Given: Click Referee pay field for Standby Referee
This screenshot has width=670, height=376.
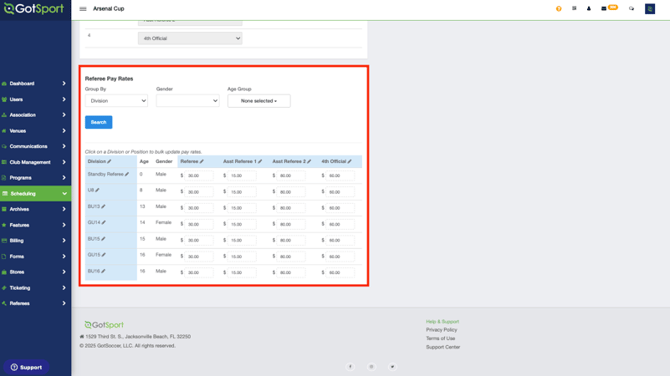Looking at the screenshot, I should coord(199,176).
